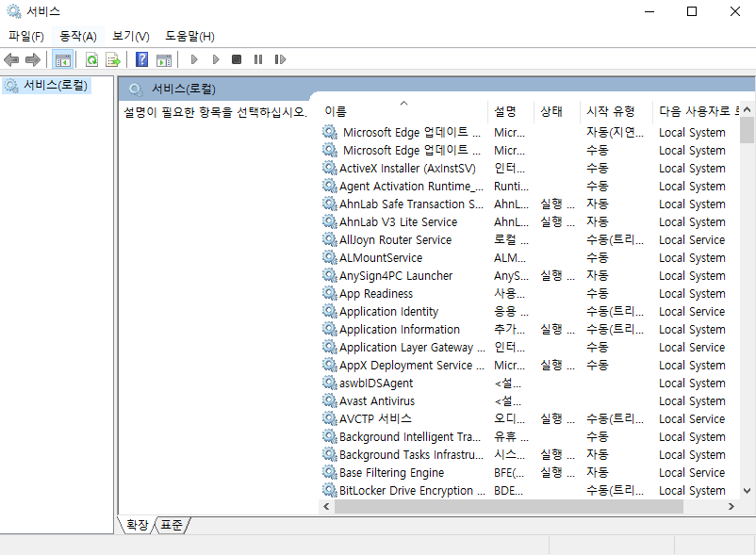This screenshot has height=555, width=756.
Task: Open the 동작(A) menu
Action: click(x=78, y=36)
